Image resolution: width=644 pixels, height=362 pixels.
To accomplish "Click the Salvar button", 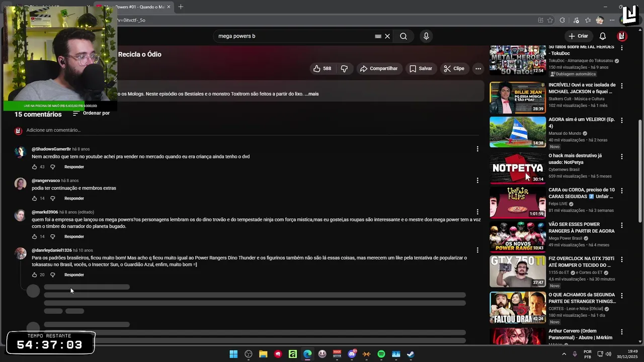I will (421, 68).
